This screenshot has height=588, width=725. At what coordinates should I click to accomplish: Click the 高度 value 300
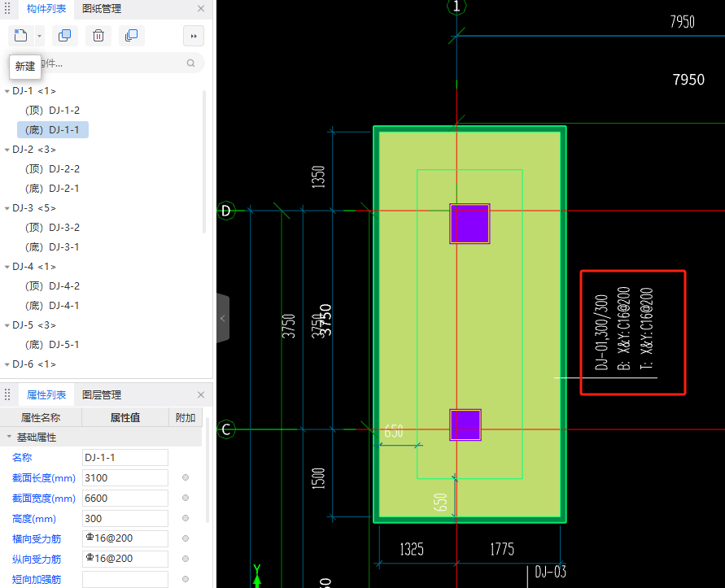tap(125, 519)
